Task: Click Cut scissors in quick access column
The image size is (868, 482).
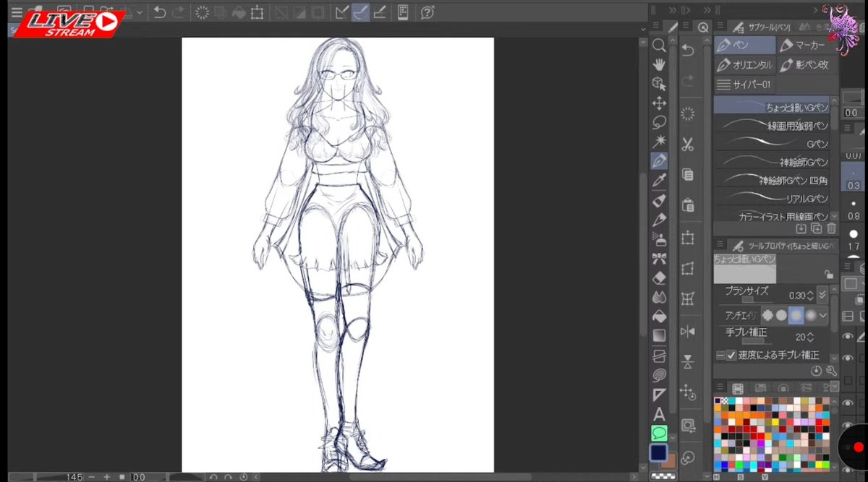Action: pos(688,145)
